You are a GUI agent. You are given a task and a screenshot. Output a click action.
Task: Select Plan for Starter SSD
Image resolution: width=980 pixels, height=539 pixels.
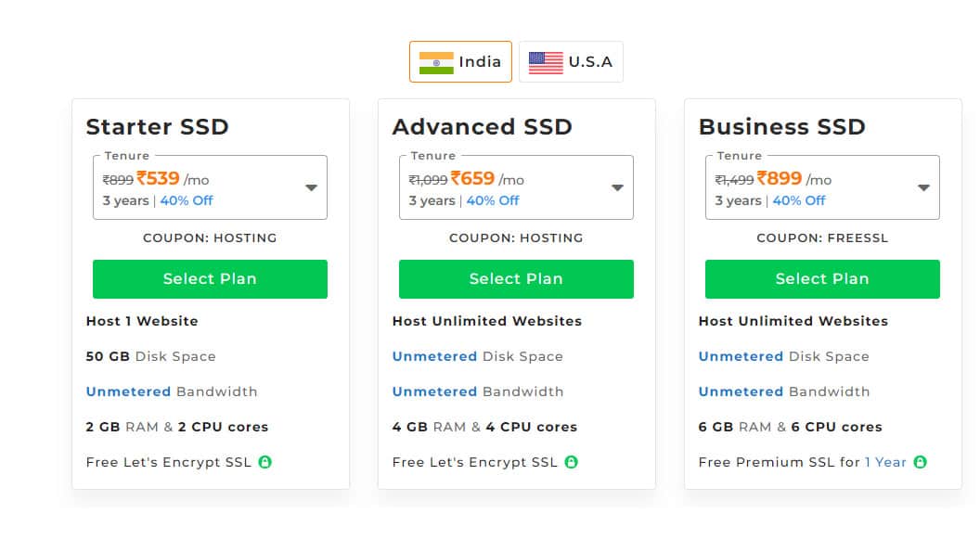210,278
